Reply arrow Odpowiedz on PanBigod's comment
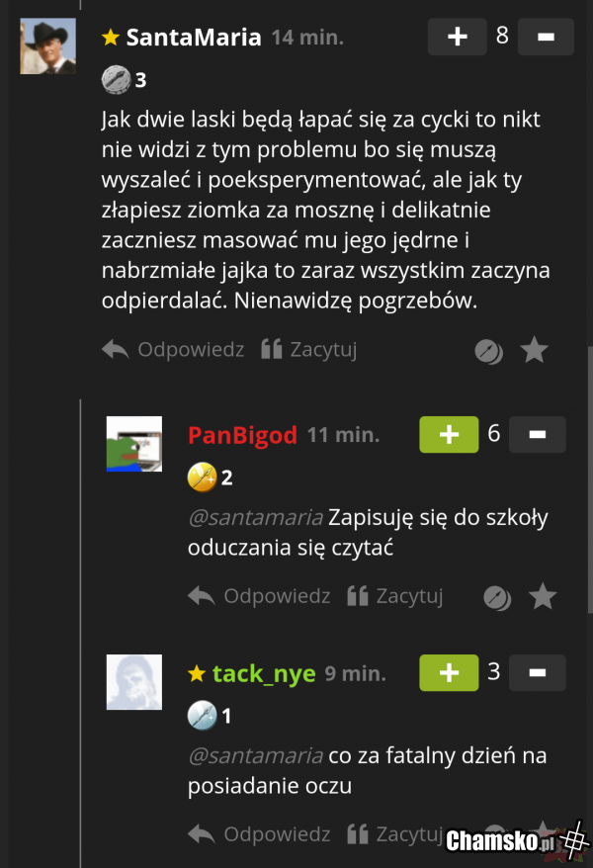This screenshot has width=593, height=868. point(259,596)
